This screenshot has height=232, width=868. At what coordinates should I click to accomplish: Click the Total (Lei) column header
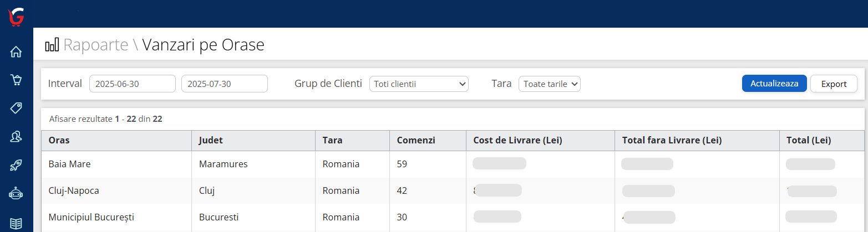tap(808, 141)
